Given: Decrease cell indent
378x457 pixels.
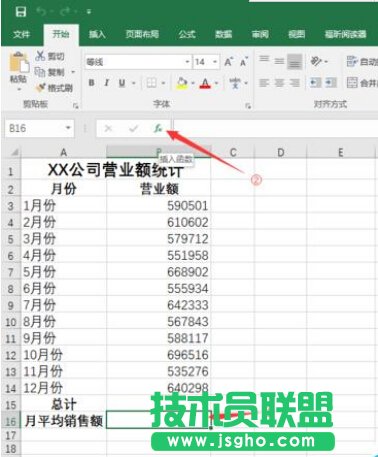Looking at the screenshot, I should click(x=315, y=83).
